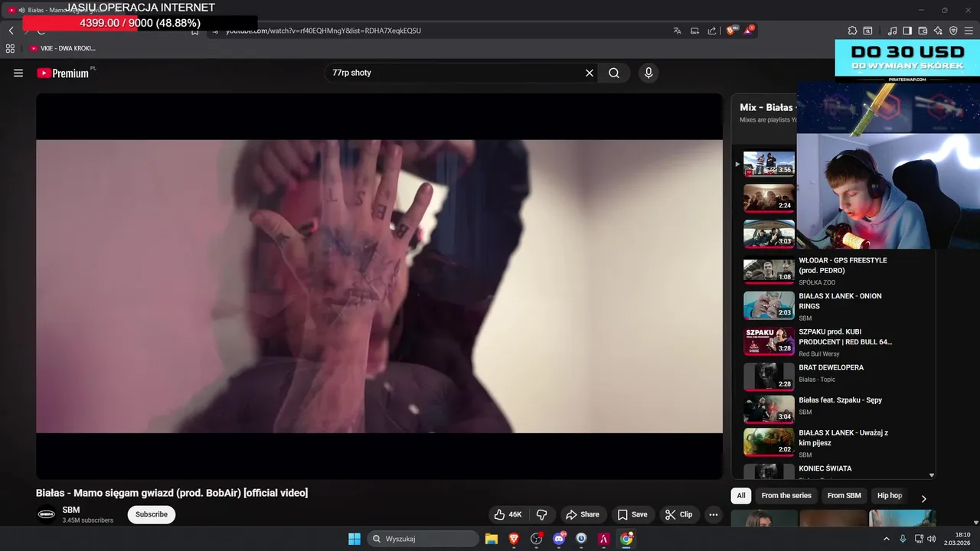The image size is (980, 551).
Task: Open the thumbnail with 2:24 duration
Action: pos(769,199)
